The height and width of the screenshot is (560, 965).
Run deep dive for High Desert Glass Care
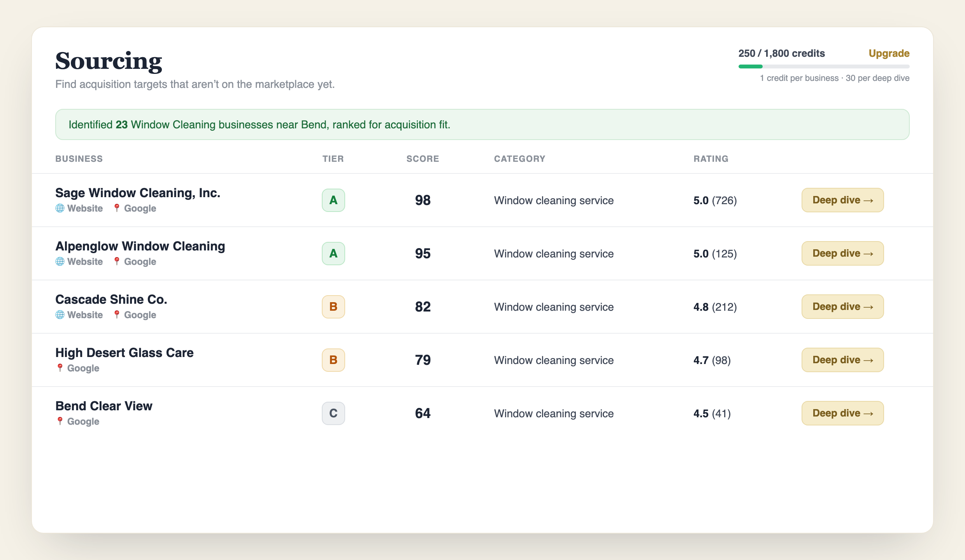[842, 360]
